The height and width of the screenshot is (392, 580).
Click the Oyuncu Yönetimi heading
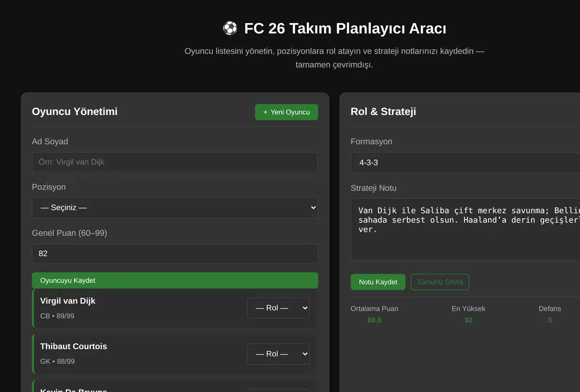tap(74, 112)
